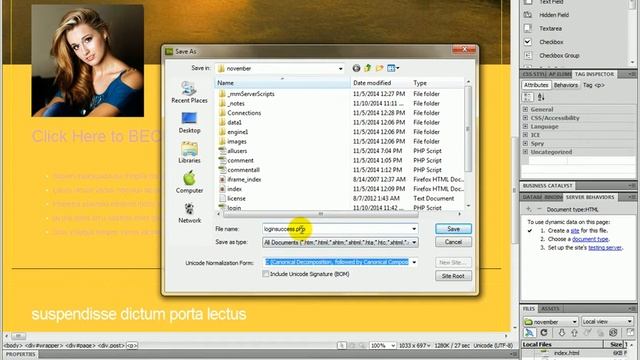
Task: Open Desktop in places sidebar
Action: (189, 122)
